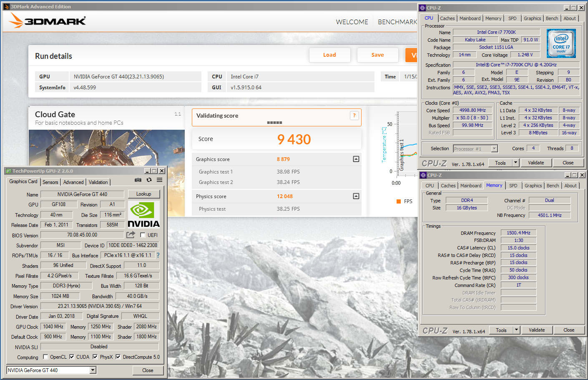Image resolution: width=588 pixels, height=380 pixels.
Task: Toggle the OpenCL checkbox
Action: [x=45, y=357]
